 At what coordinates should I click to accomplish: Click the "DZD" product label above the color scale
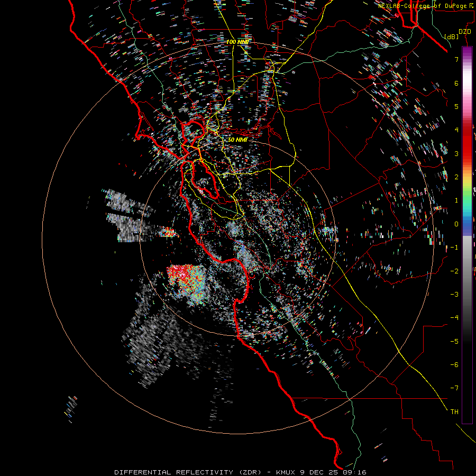[464, 32]
